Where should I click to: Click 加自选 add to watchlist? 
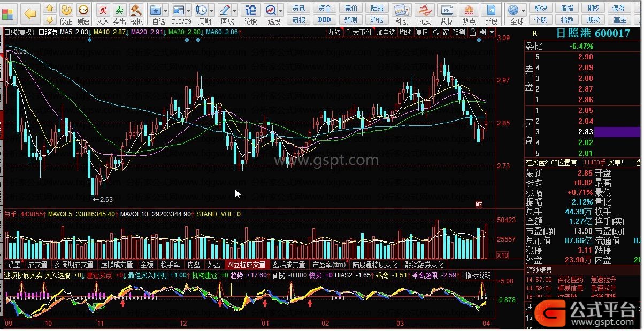coord(386,32)
